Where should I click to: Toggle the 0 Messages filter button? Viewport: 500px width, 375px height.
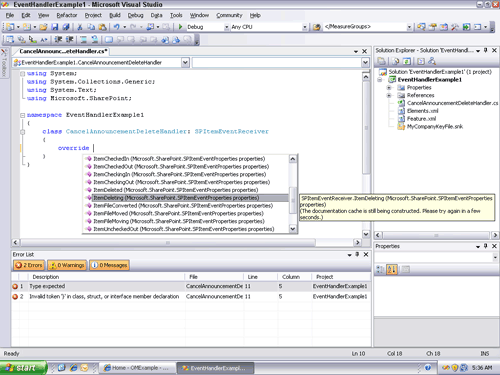tap(109, 265)
